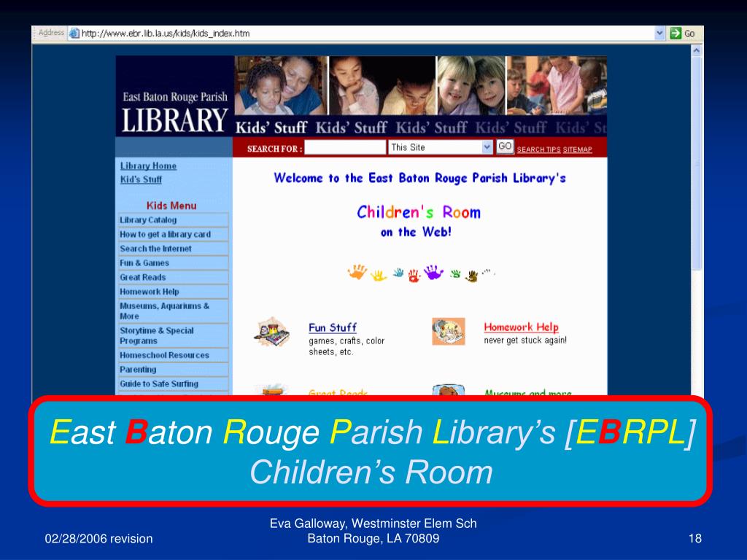Open the SITEMAP link

[578, 149]
